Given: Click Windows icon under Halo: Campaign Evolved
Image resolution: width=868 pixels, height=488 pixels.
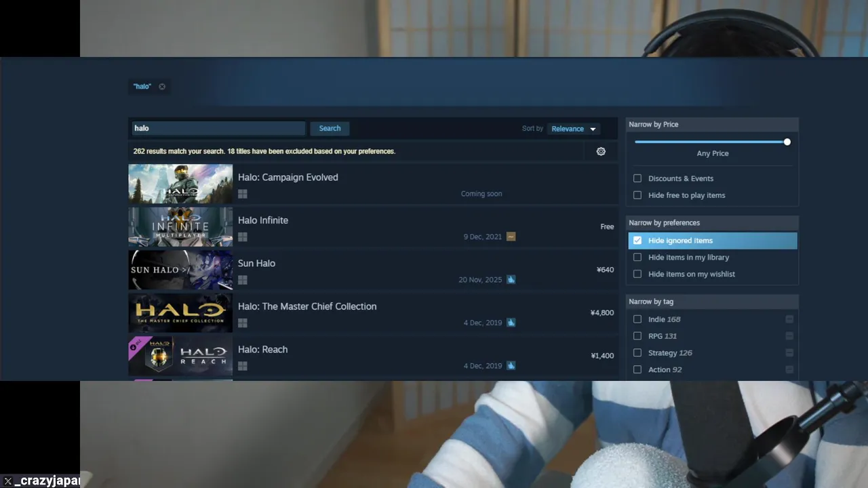Looking at the screenshot, I should point(243,194).
